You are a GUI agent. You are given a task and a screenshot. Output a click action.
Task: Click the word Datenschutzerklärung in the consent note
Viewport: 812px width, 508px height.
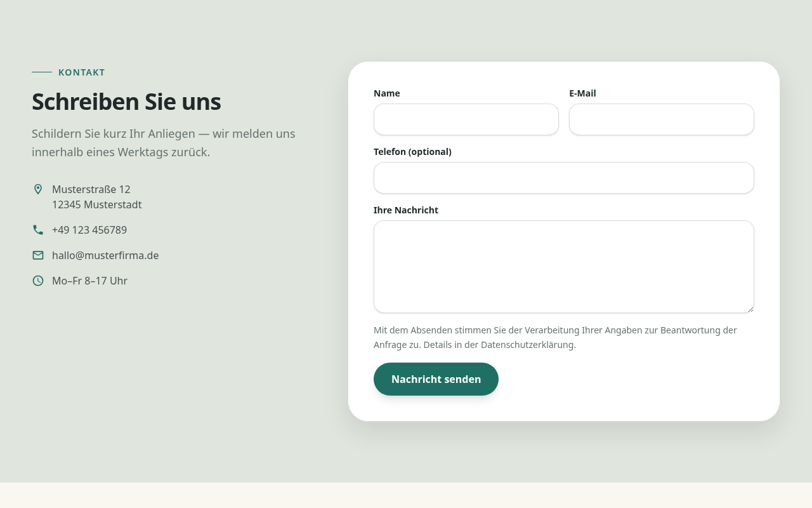click(527, 345)
